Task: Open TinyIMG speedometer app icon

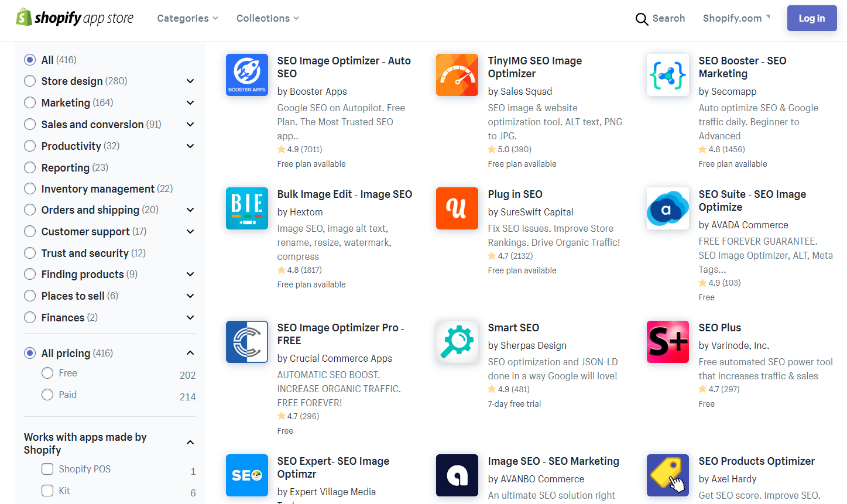Action: 457,75
